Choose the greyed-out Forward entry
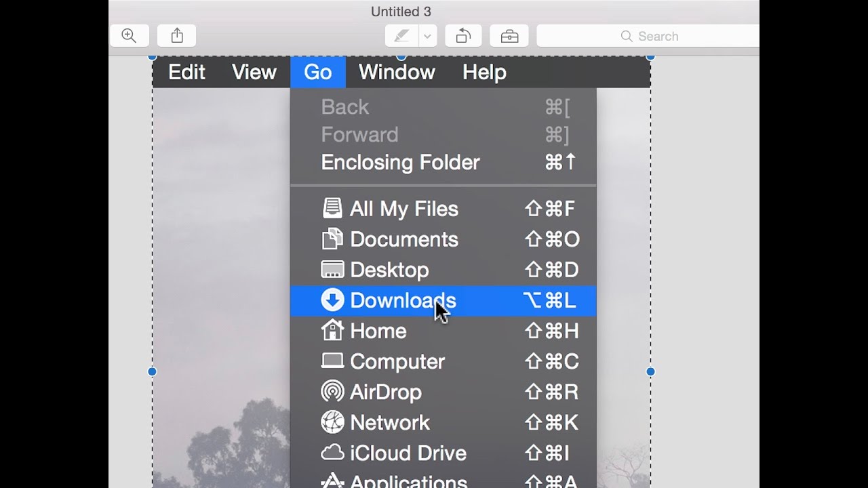This screenshot has width=868, height=488. point(443,134)
